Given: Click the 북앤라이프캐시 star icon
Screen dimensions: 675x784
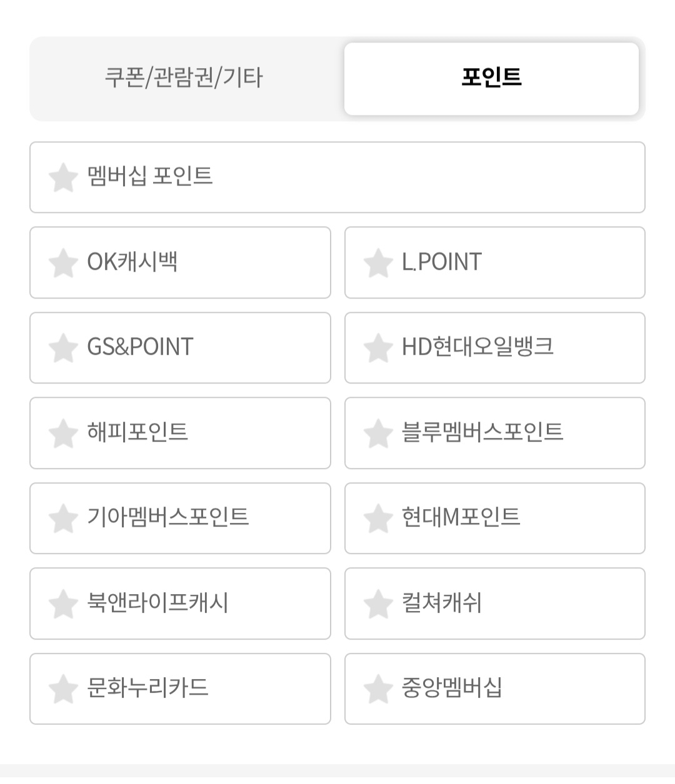Looking at the screenshot, I should coord(63,603).
